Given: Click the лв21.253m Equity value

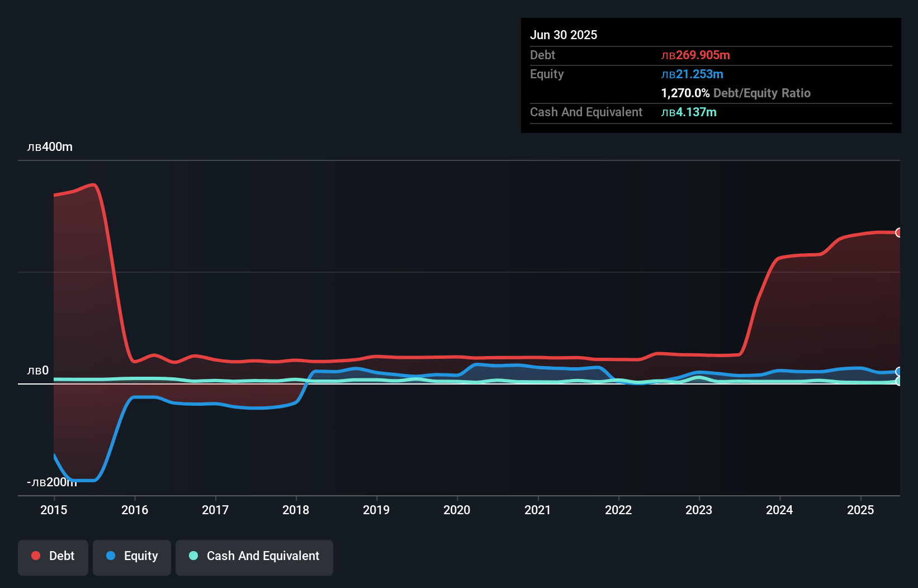Looking at the screenshot, I should [693, 74].
